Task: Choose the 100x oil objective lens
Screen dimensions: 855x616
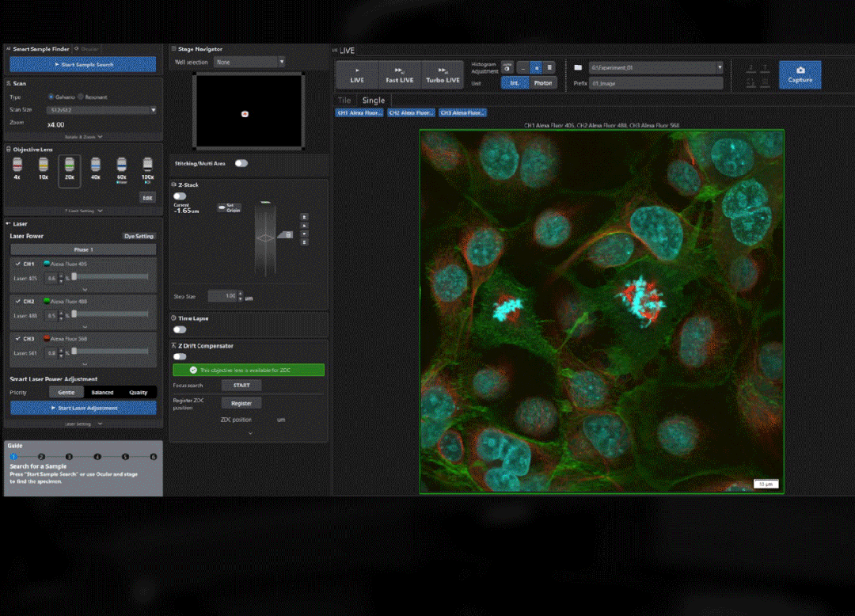Action: pyautogui.click(x=147, y=169)
